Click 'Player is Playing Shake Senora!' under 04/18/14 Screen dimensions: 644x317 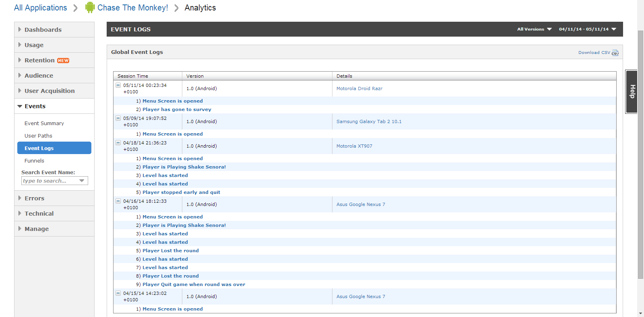coord(184,167)
